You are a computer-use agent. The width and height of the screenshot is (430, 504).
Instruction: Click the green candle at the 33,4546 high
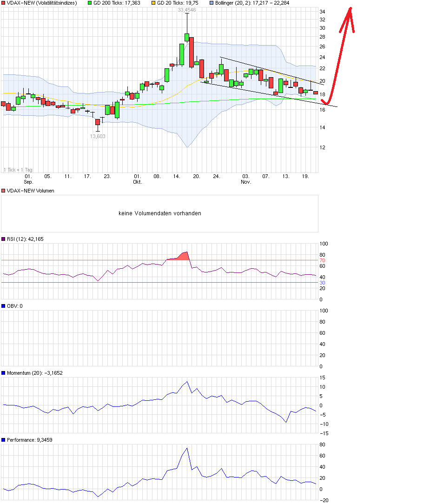[187, 37]
